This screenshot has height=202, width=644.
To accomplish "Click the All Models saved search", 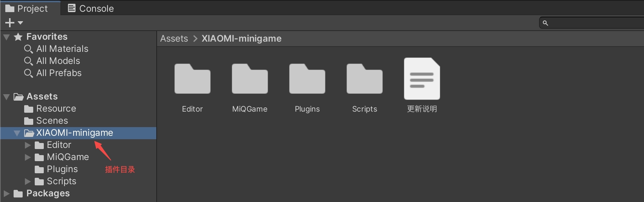I will [x=58, y=61].
